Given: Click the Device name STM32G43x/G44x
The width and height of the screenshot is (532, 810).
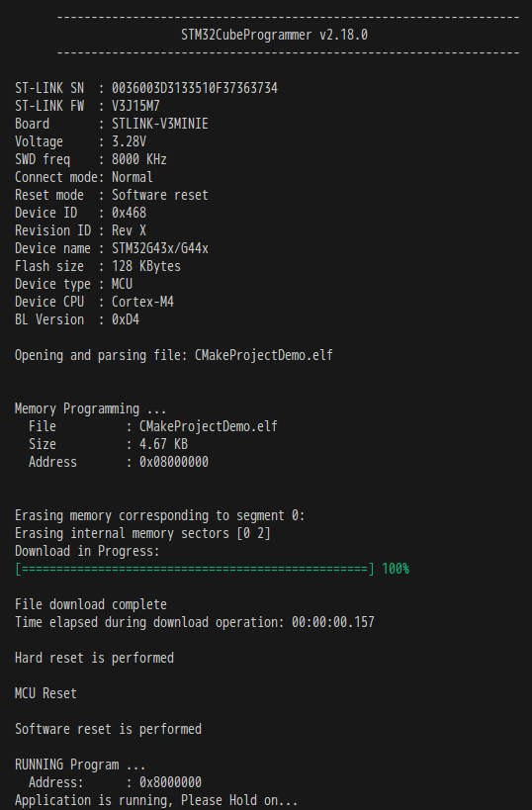Looking at the screenshot, I should pos(160,248).
